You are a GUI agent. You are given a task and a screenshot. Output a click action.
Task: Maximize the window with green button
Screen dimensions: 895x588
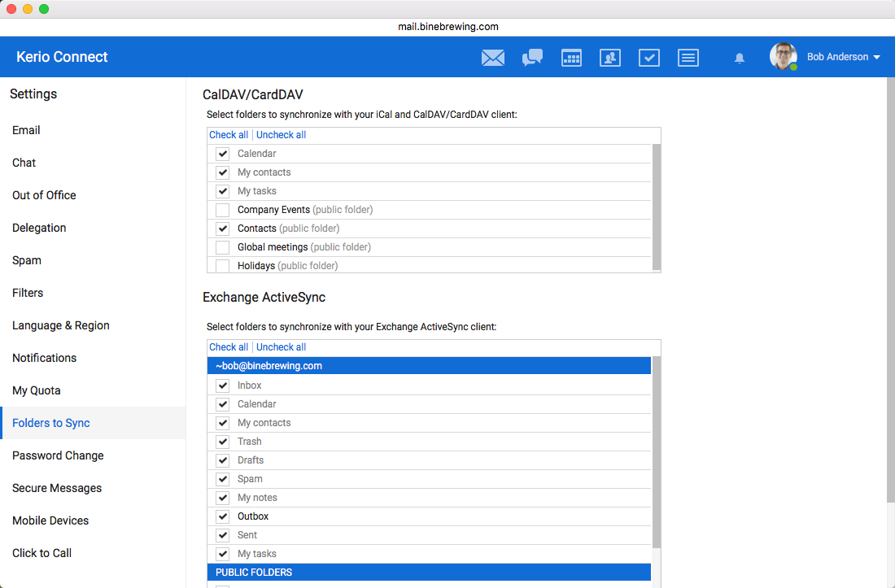44,9
